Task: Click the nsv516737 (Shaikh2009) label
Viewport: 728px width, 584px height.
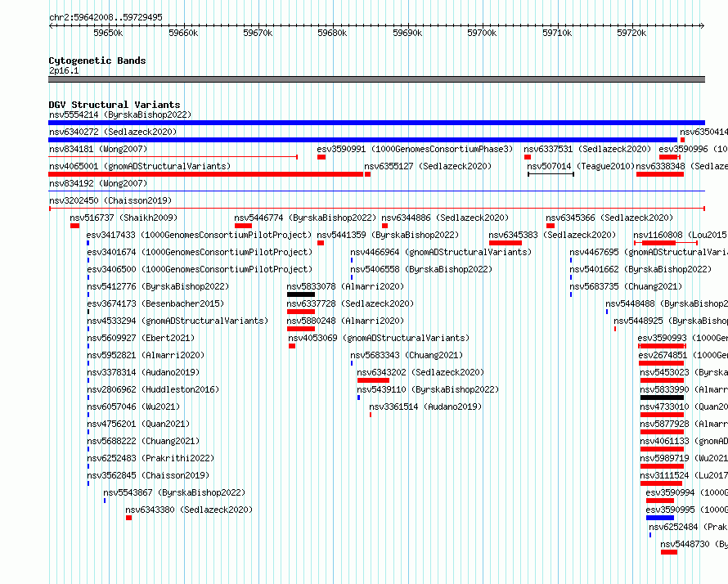Action: pyautogui.click(x=124, y=218)
